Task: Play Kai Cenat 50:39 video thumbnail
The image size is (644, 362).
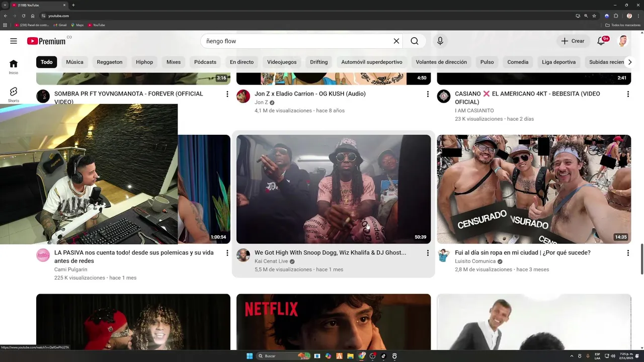Action: point(334,189)
